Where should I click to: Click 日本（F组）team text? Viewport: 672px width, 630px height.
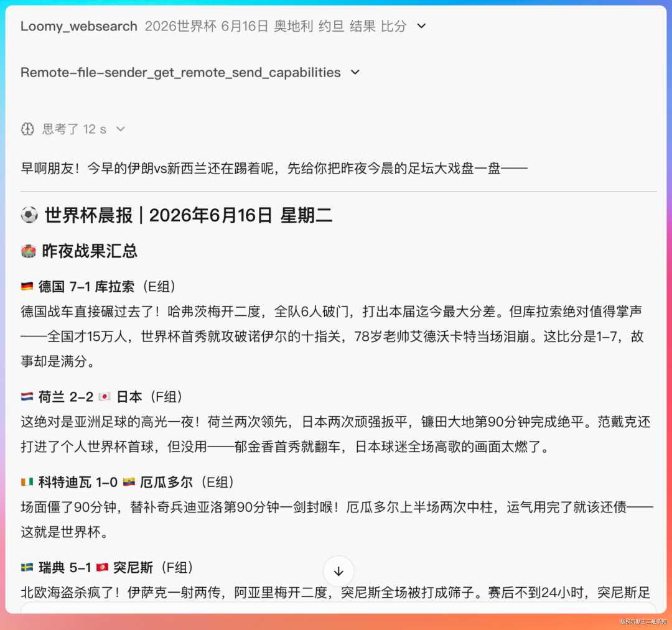150,397
